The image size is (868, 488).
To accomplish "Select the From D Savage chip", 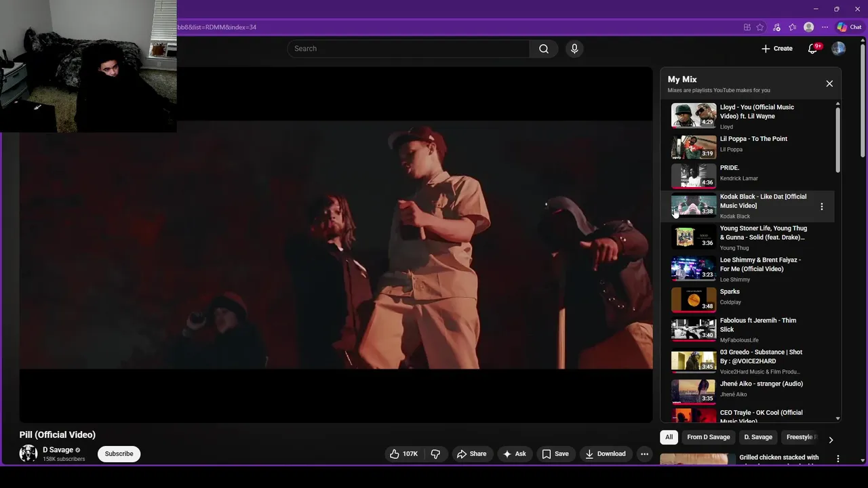I will [709, 437].
